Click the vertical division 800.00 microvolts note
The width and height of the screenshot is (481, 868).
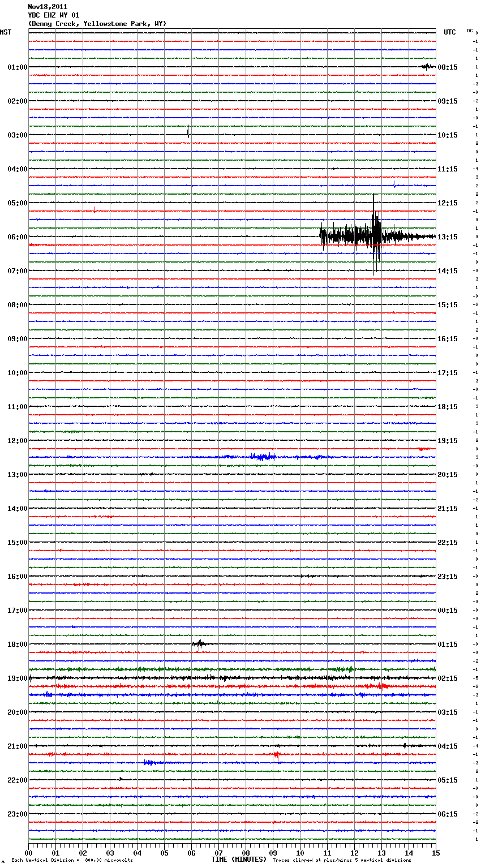click(x=72, y=861)
